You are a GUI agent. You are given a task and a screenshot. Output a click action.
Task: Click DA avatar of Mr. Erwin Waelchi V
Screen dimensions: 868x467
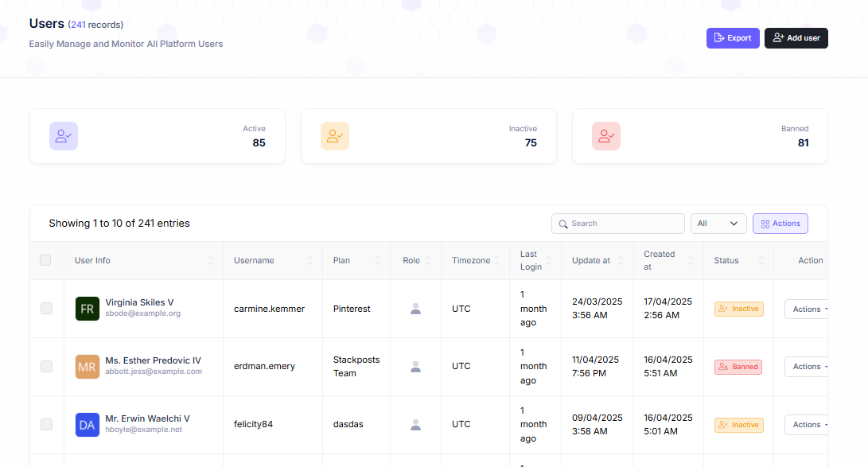coord(88,425)
